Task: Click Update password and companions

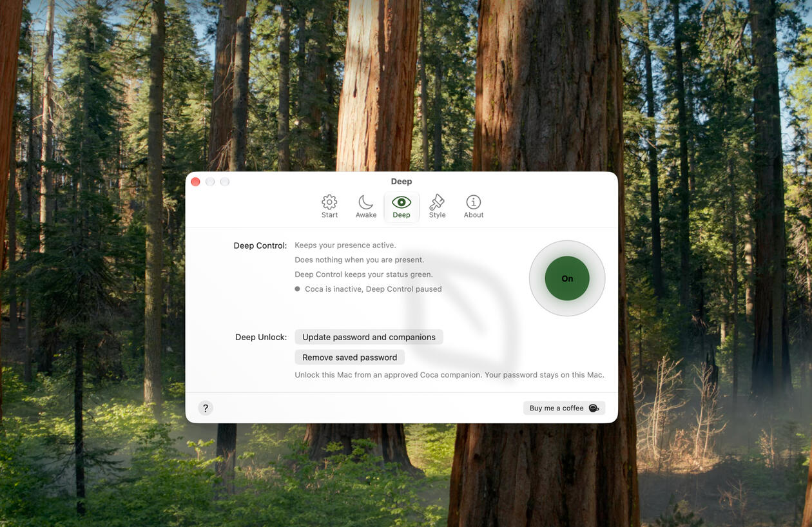Action: click(369, 337)
